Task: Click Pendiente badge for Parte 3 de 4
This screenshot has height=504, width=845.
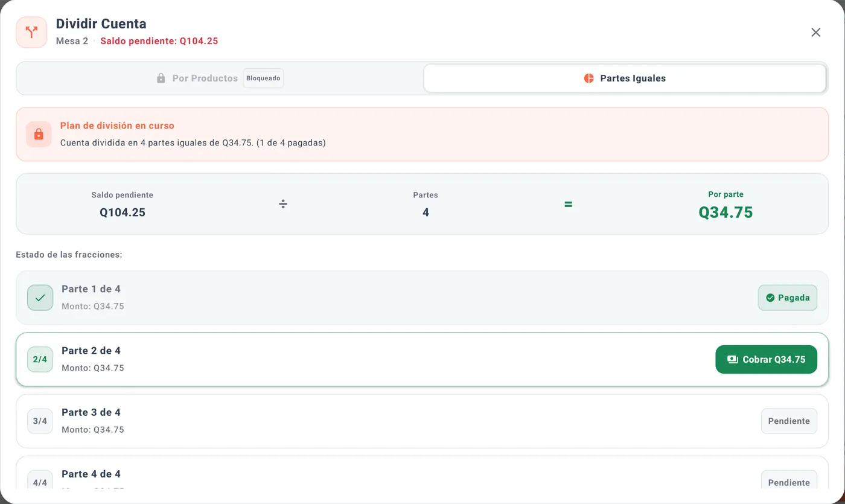Action: (789, 421)
